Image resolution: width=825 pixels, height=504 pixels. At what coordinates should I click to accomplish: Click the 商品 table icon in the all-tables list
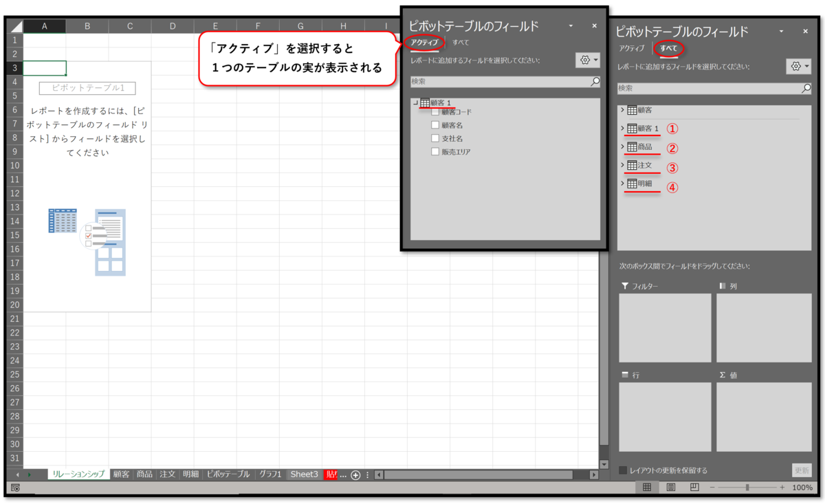pos(632,147)
